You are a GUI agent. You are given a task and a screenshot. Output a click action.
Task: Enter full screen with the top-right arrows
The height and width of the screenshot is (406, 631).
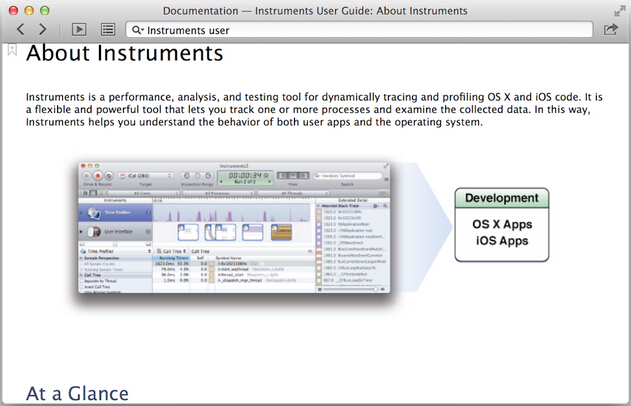click(618, 10)
